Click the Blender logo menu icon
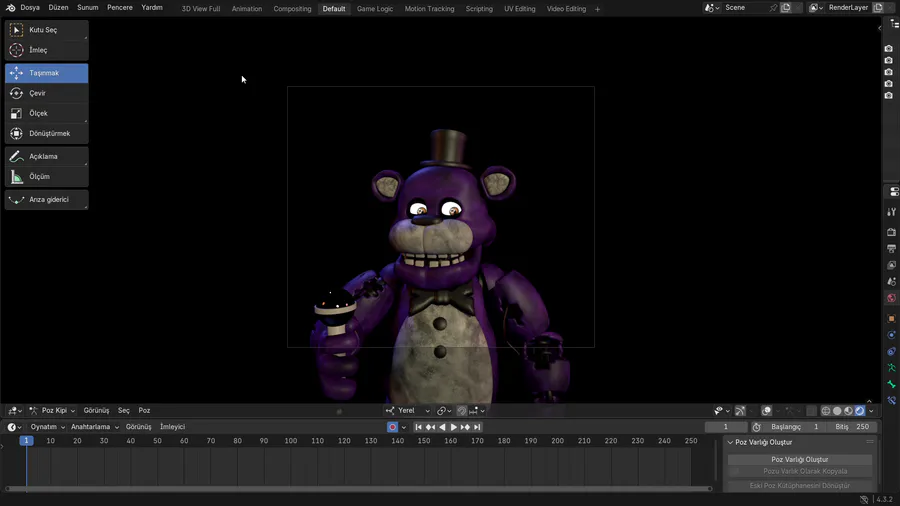 tap(10, 7)
